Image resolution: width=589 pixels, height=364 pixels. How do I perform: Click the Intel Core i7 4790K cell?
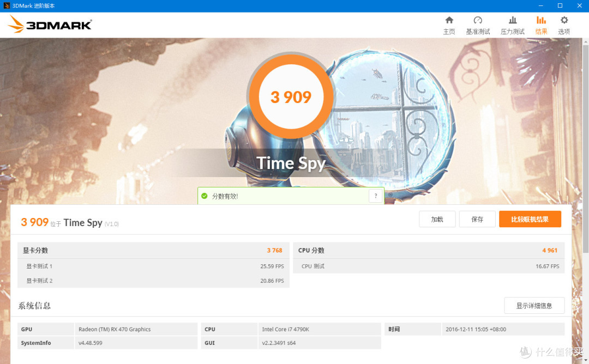[x=320, y=329]
